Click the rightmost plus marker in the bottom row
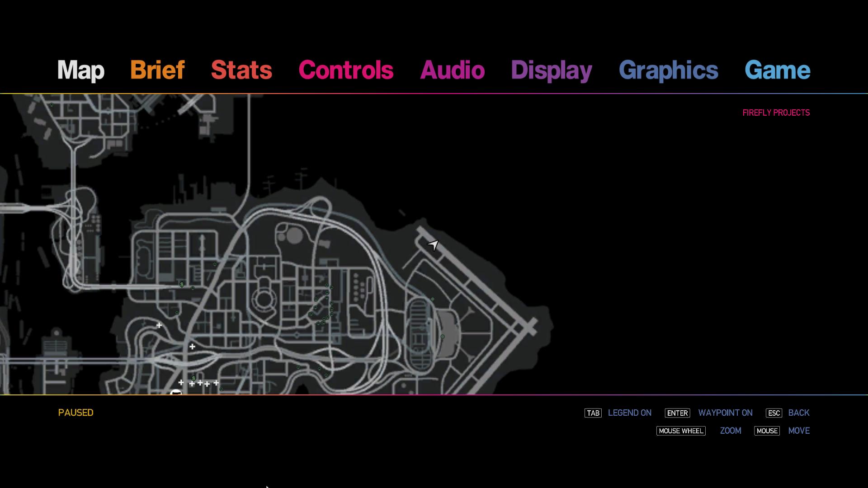The width and height of the screenshot is (868, 488). [216, 383]
